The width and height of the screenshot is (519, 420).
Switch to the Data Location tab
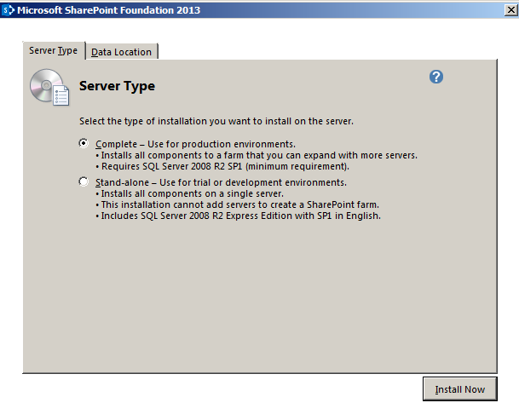click(121, 52)
